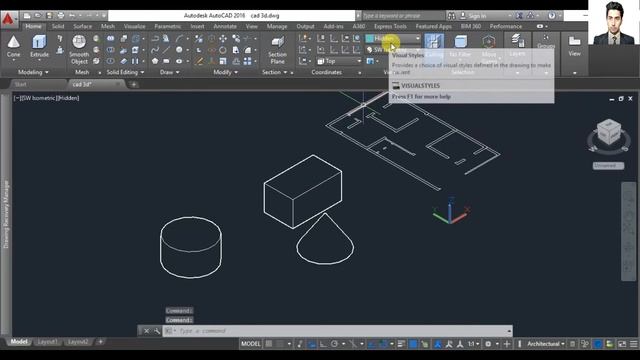
Task: Select the Polygon tool in Draw panel
Action: (x=155, y=61)
